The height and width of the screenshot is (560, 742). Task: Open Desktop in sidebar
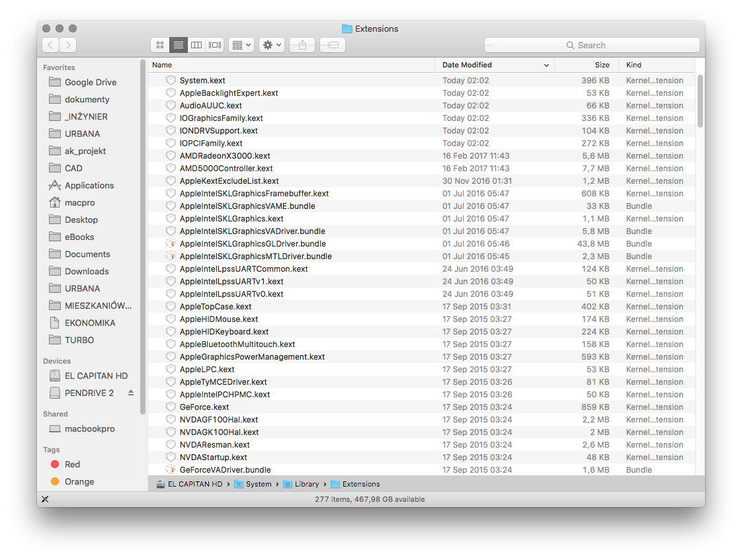click(x=81, y=220)
